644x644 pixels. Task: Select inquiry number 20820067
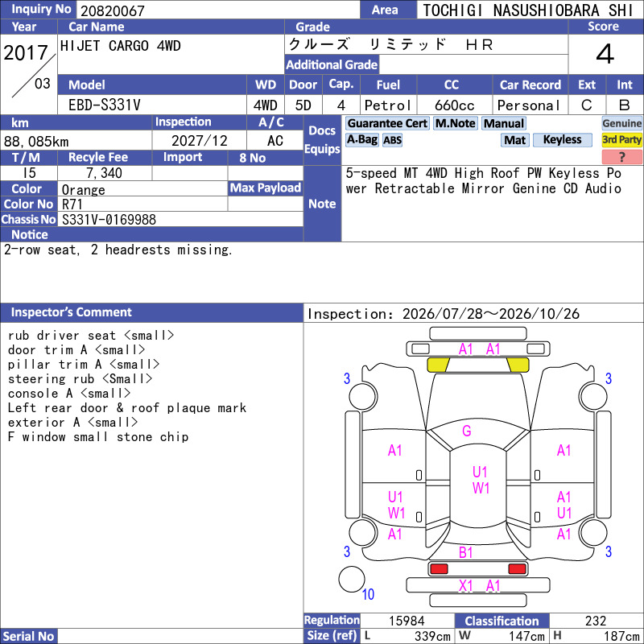(x=113, y=10)
